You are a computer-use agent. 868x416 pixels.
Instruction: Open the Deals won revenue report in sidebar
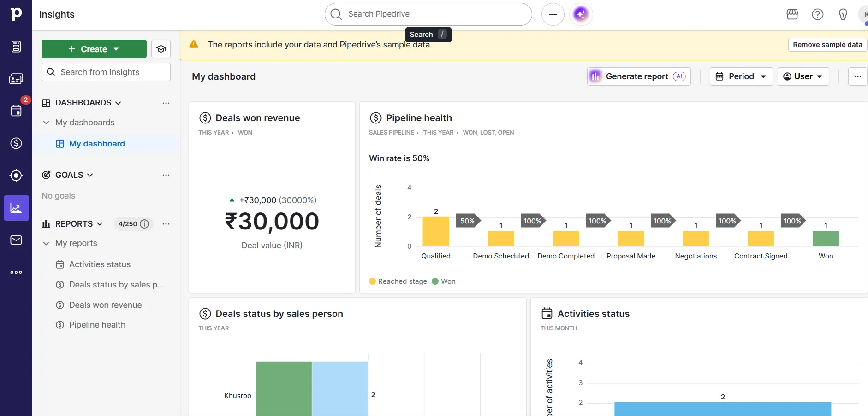point(105,305)
